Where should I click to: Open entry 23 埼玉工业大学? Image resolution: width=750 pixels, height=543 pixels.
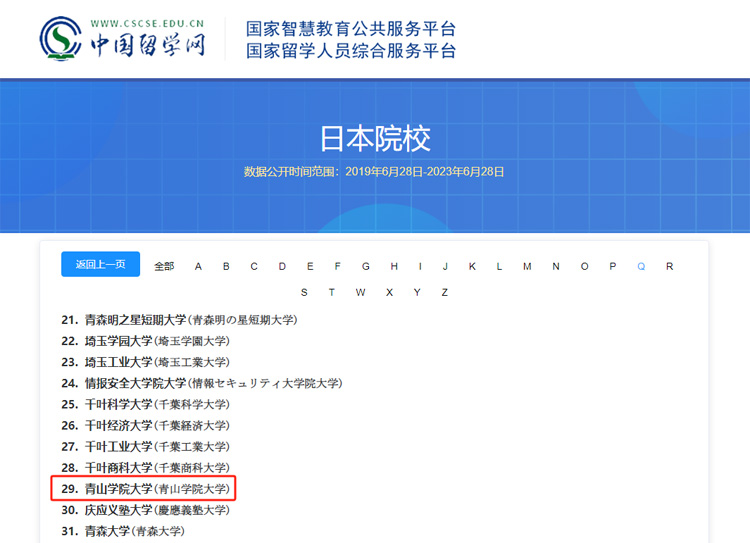click(145, 362)
